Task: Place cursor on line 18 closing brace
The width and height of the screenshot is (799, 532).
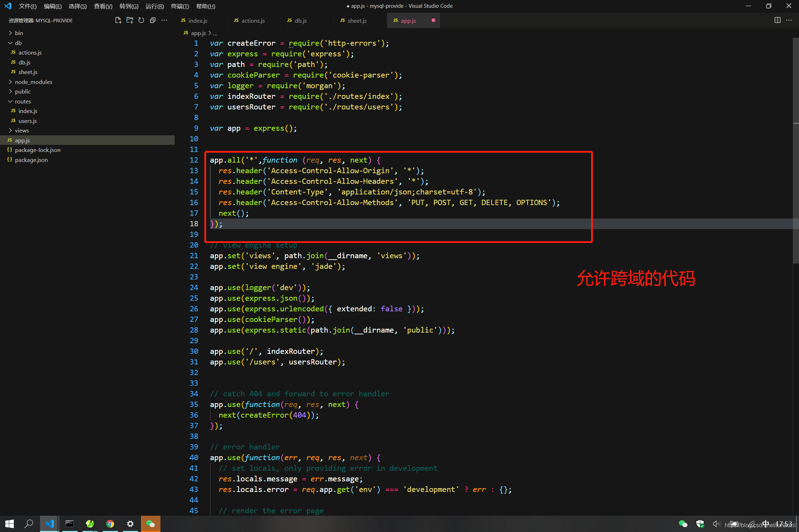Action: pyautogui.click(x=212, y=224)
